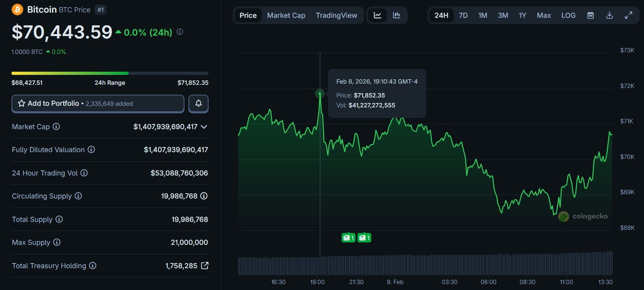
Task: Open Total Treasury Holding external link icon
Action: [x=205, y=265]
